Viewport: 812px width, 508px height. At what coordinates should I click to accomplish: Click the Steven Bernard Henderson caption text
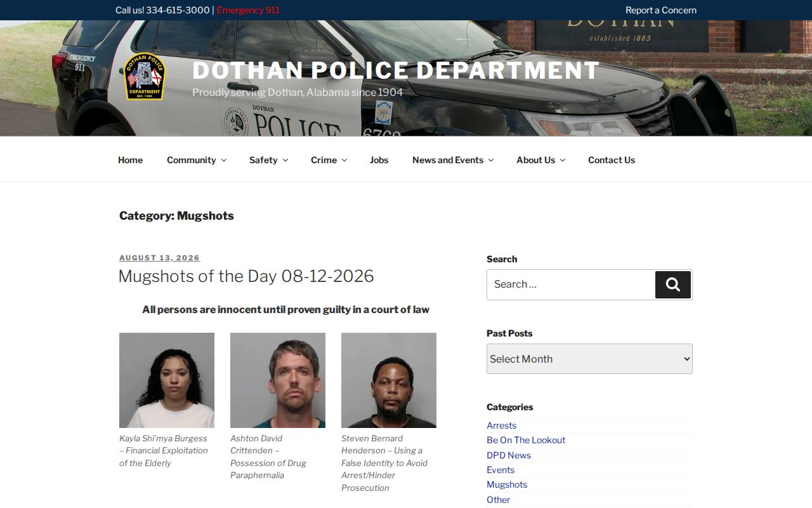pyautogui.click(x=384, y=463)
